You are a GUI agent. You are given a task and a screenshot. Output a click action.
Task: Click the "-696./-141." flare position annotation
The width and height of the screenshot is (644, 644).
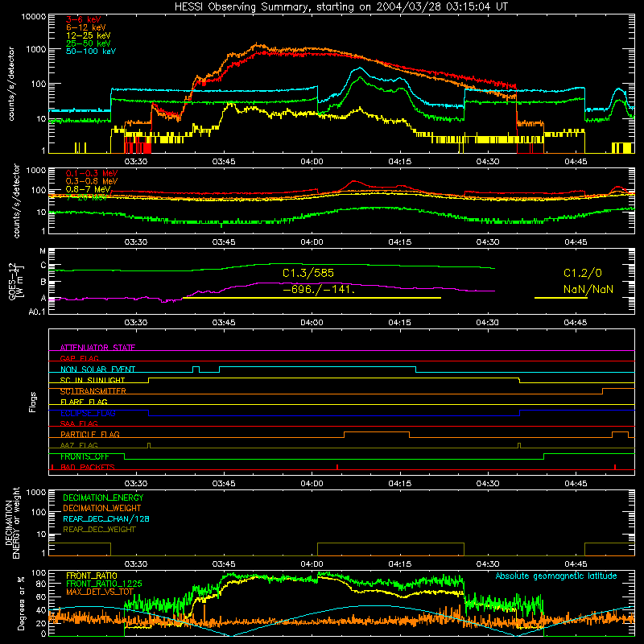(319, 289)
